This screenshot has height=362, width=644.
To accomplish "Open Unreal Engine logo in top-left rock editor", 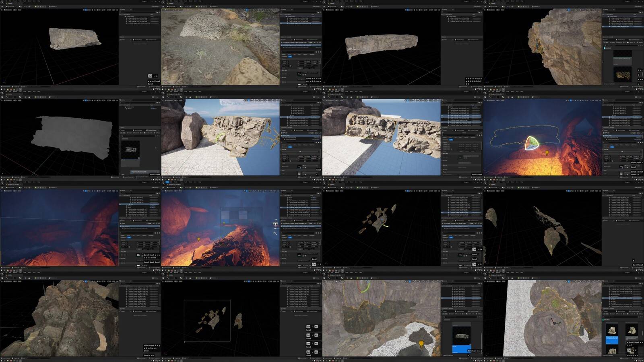I will (2, 2).
